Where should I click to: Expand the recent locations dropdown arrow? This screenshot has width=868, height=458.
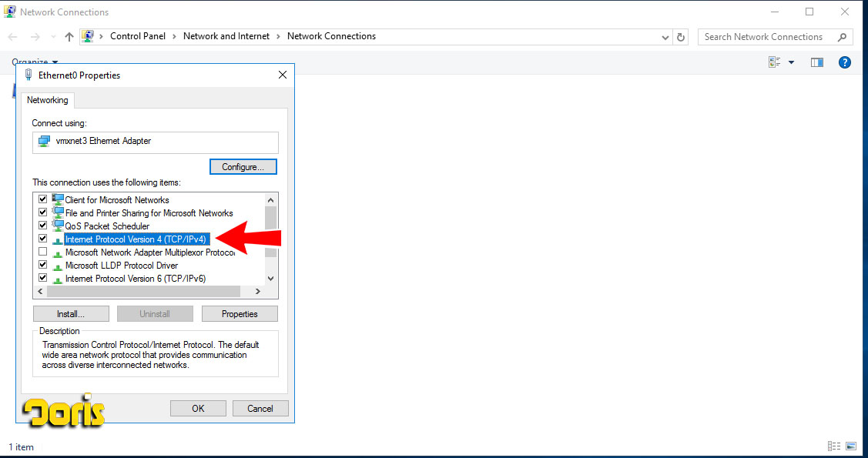(53, 37)
